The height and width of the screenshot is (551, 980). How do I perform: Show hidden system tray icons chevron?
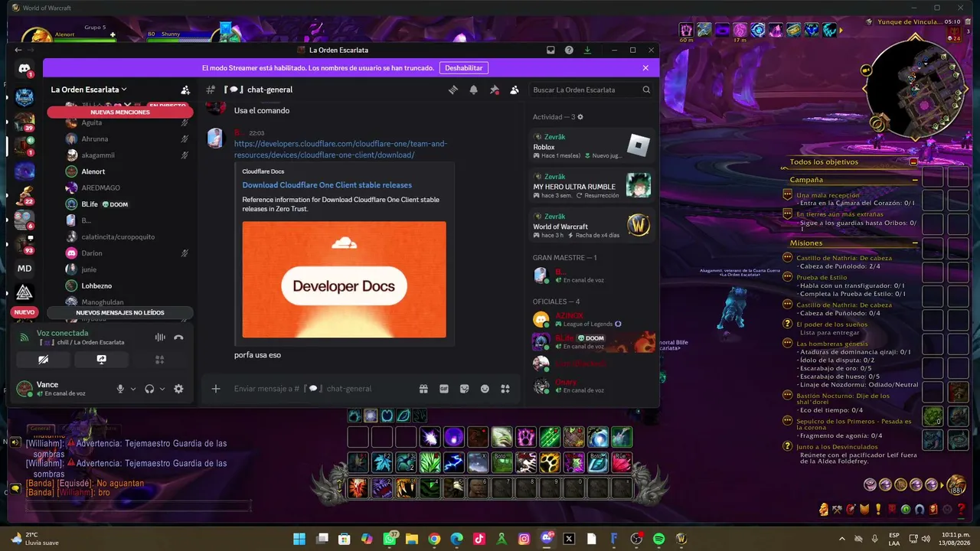pos(842,539)
